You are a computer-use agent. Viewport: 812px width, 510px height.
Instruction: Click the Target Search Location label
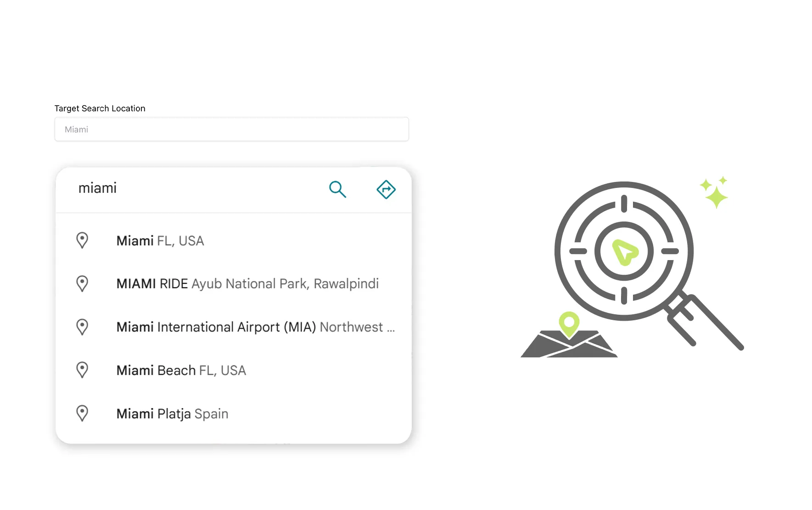pyautogui.click(x=100, y=108)
